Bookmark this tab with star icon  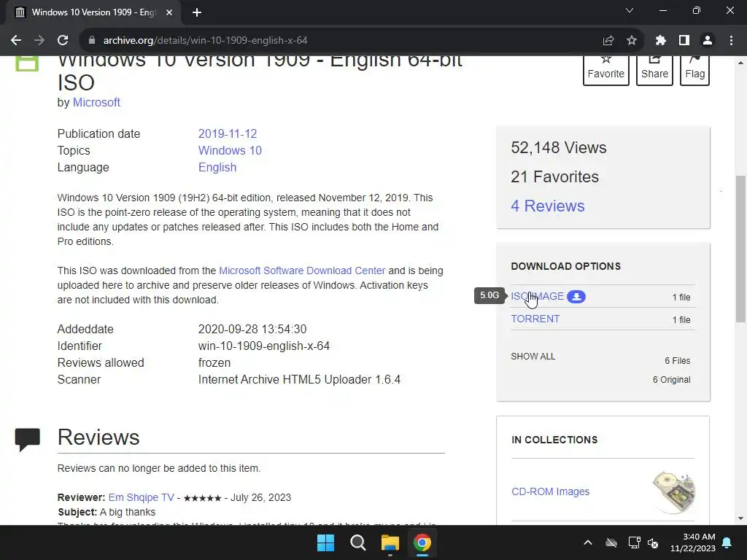coord(631,41)
